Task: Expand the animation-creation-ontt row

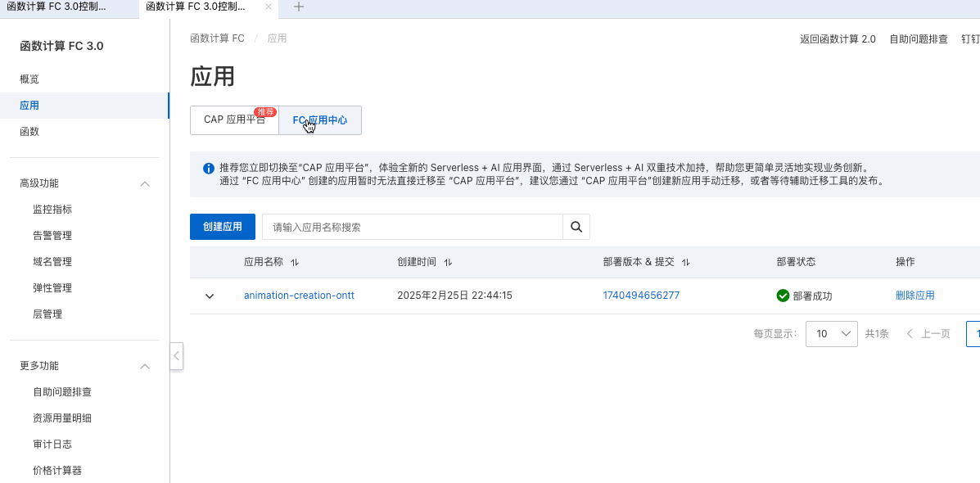Action: [210, 296]
